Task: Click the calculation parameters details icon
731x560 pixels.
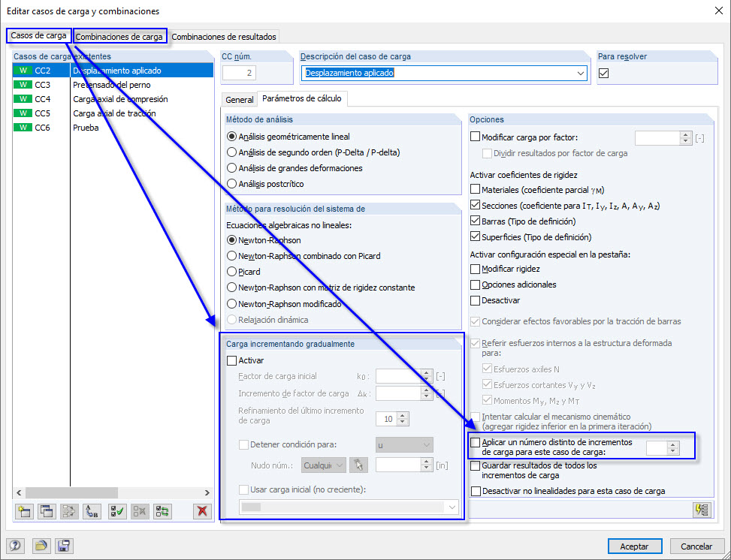Action: pyautogui.click(x=702, y=510)
